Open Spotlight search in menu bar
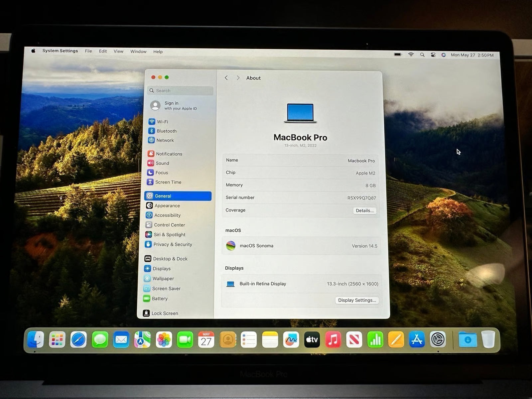Viewport: 532px width, 399px height. coord(422,55)
